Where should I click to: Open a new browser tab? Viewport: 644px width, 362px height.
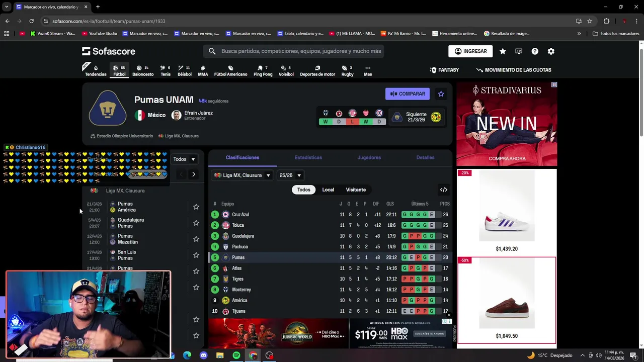[x=98, y=7]
